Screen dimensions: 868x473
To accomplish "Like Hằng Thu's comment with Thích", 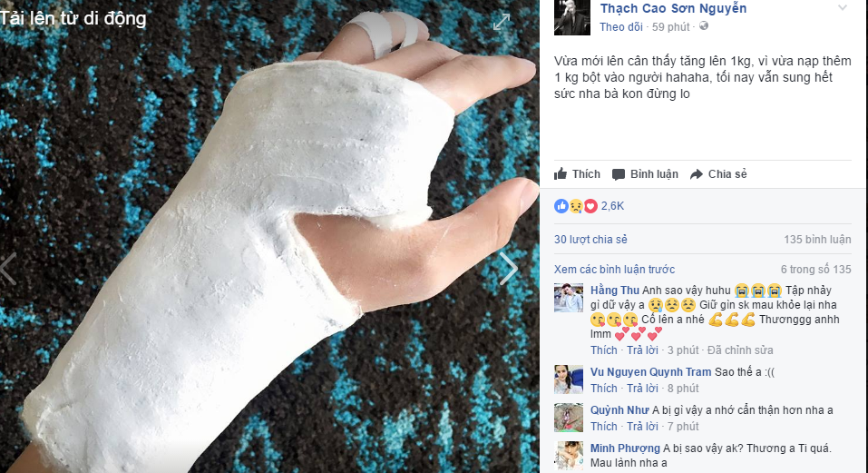I will 603,350.
